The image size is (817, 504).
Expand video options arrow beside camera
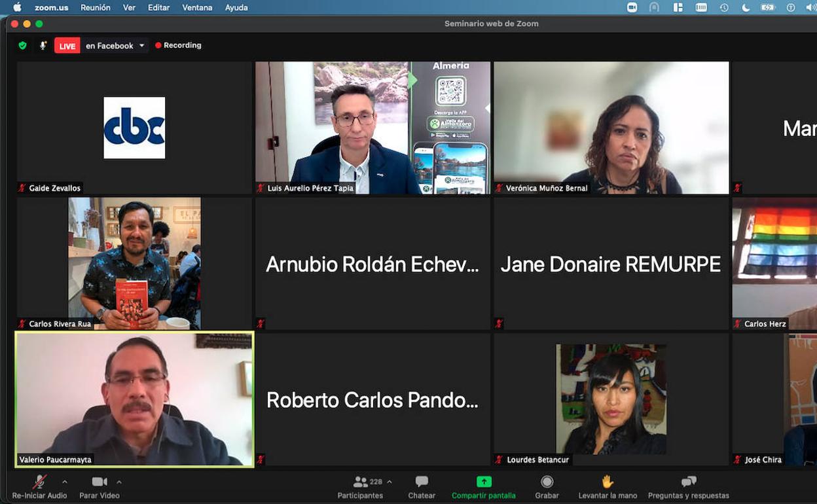point(118,482)
